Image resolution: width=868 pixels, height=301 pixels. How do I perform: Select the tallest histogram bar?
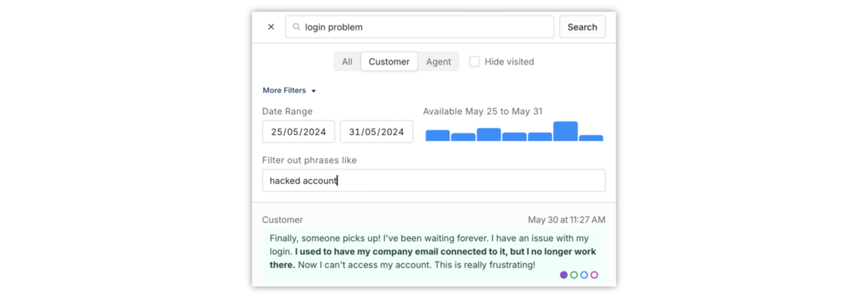click(x=566, y=131)
